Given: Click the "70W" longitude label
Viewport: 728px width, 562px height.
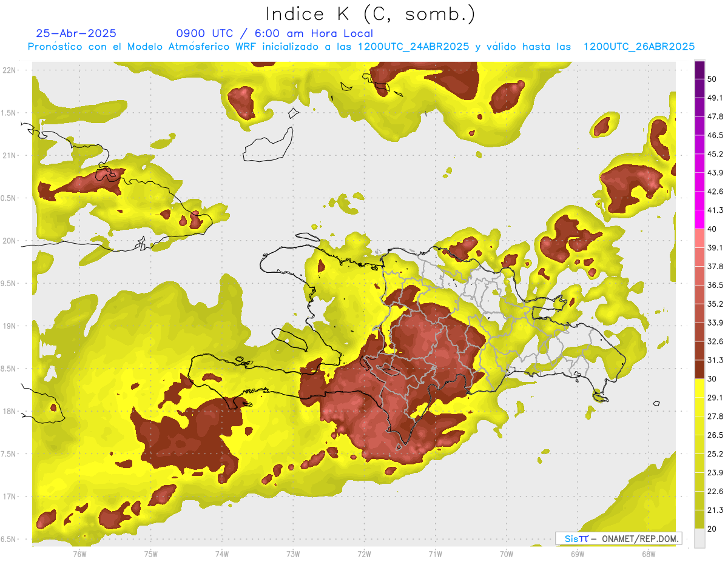Looking at the screenshot, I should pyautogui.click(x=507, y=554).
